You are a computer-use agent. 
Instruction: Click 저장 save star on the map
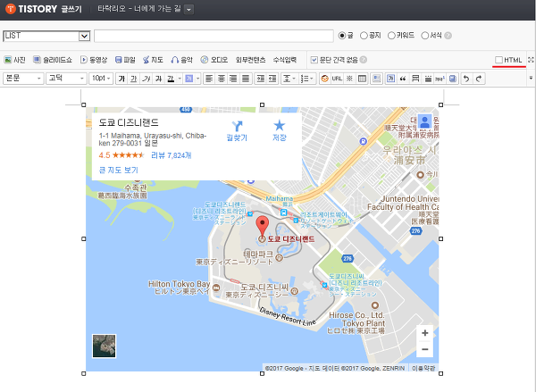point(280,130)
